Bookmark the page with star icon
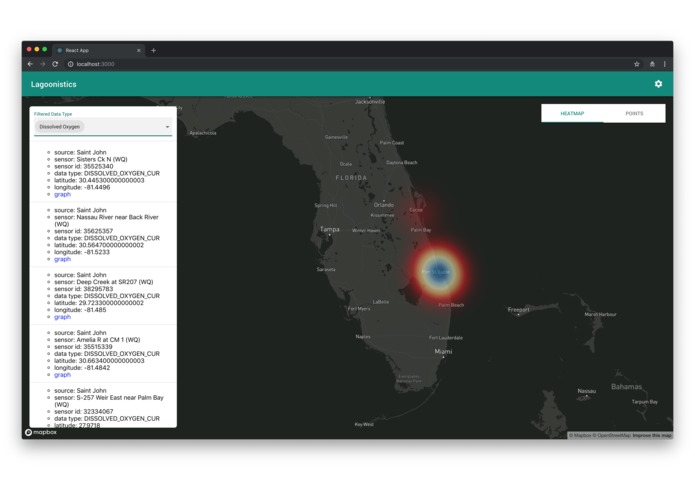Screen dimensions: 695x494 pyautogui.click(x=636, y=64)
